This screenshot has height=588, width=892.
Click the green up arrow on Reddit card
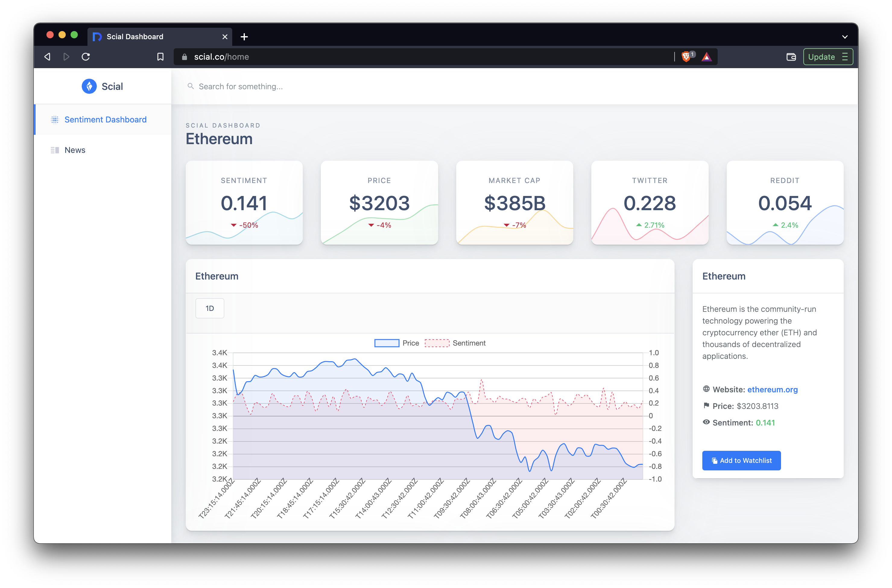775,225
